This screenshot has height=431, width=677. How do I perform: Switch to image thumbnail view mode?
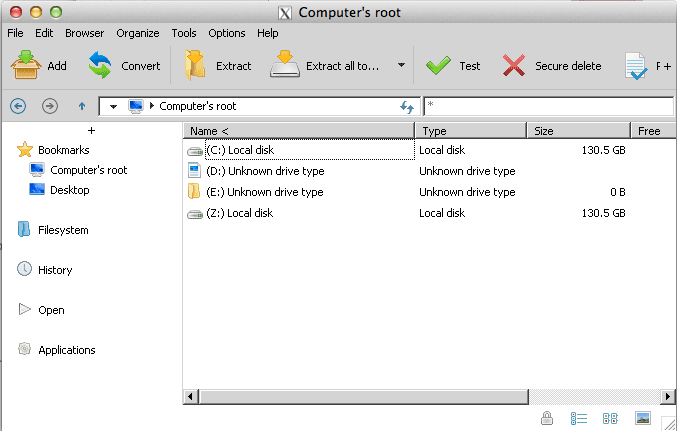(643, 419)
